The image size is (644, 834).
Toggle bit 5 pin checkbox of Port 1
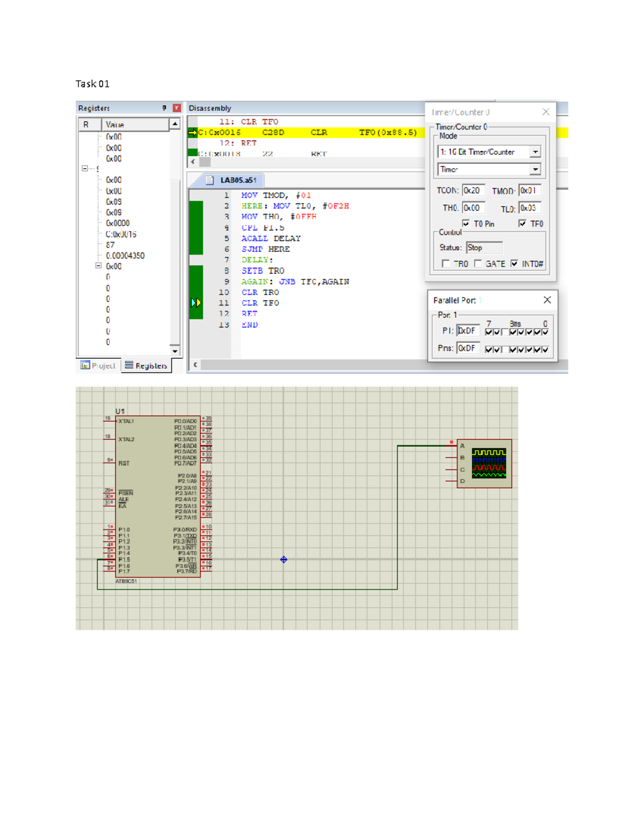click(506, 349)
